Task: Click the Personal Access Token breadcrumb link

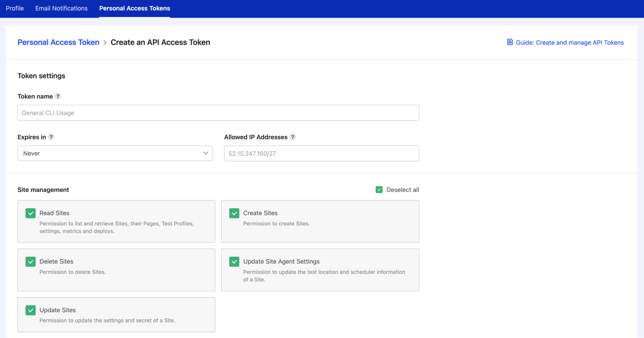Action: click(x=58, y=42)
